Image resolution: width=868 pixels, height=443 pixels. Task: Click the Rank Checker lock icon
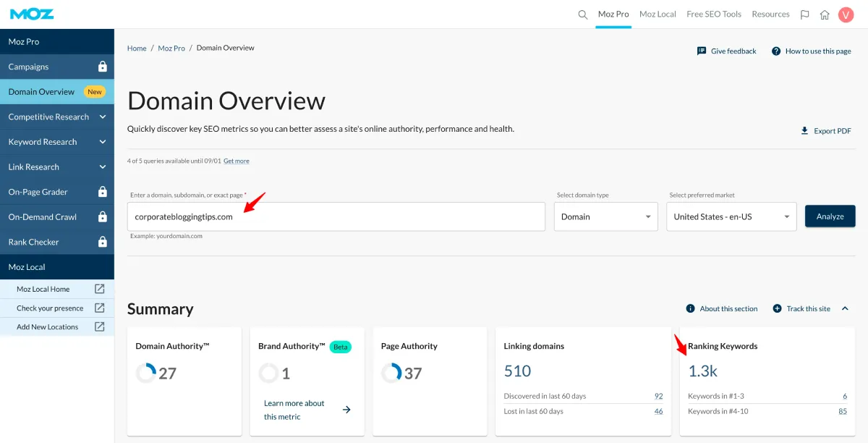point(103,242)
